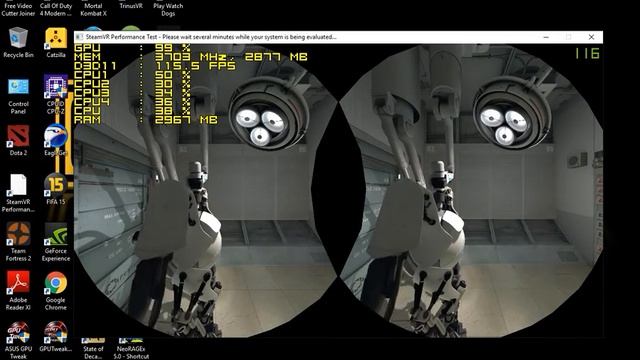Open the State of Decay shortcut

(x=93, y=349)
